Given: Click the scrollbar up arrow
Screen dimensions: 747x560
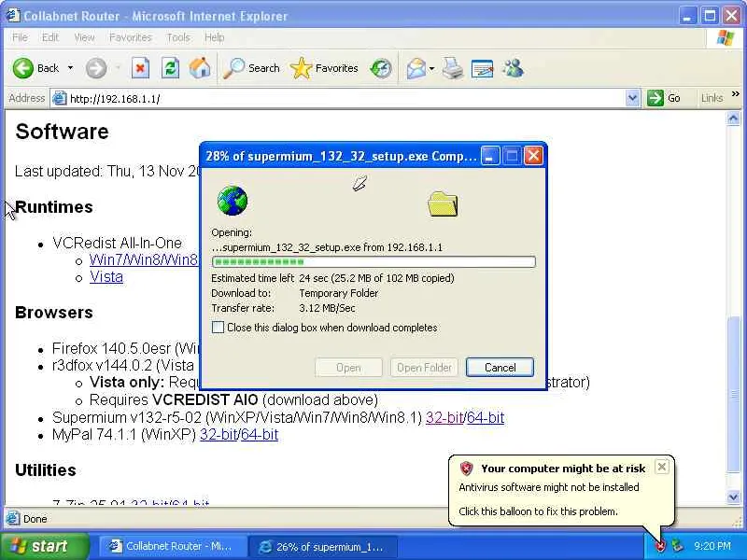Looking at the screenshot, I should coord(733,118).
